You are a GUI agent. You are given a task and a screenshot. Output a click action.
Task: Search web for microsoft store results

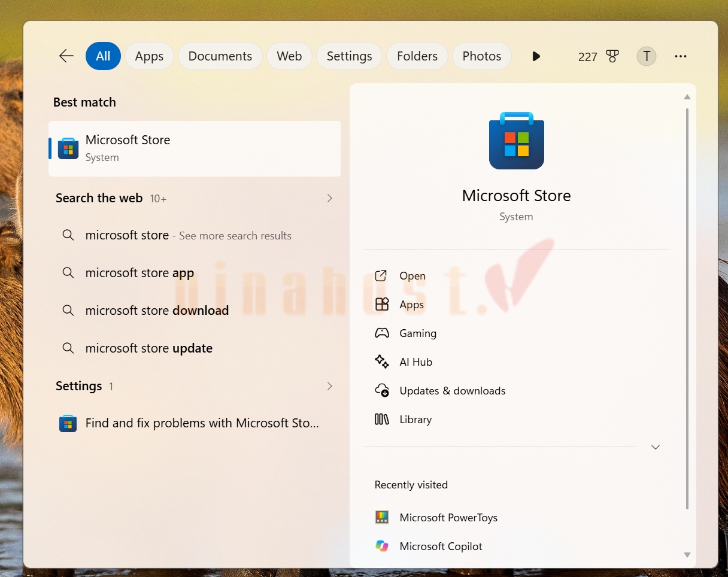point(195,235)
